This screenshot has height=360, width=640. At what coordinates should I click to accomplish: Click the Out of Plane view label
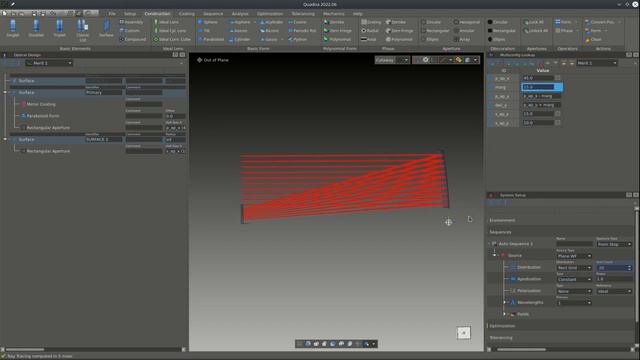click(x=213, y=60)
